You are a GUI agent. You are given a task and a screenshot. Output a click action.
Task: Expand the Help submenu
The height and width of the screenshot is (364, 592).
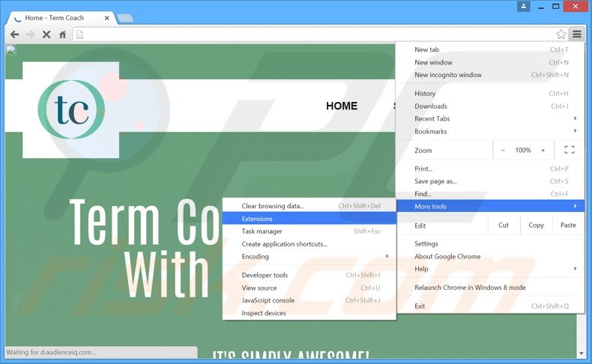490,269
